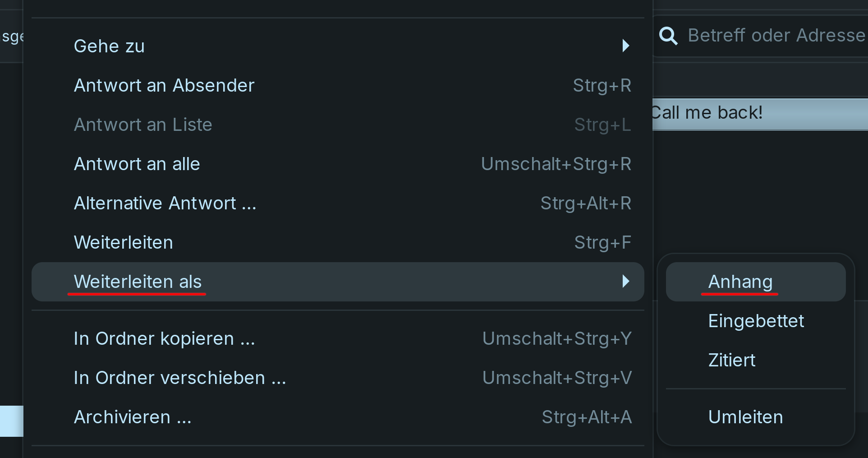
Task: Select Umleiten in the submenu
Action: [x=745, y=417]
